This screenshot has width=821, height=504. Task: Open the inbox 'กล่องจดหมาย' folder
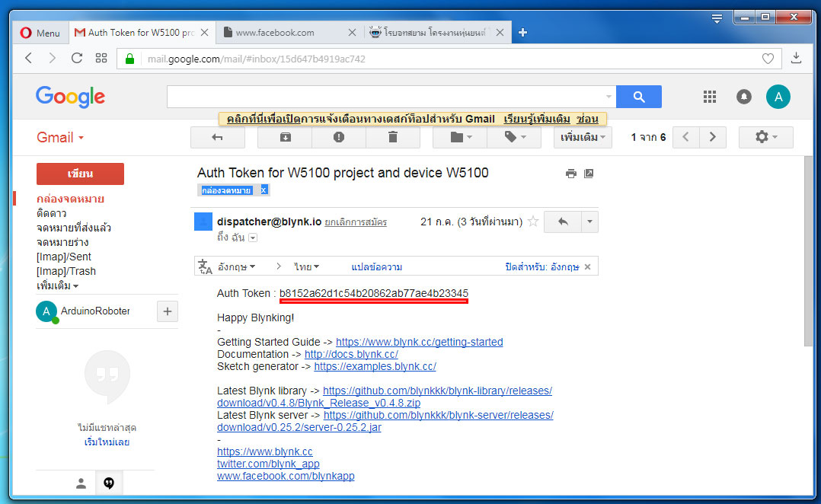pos(70,199)
